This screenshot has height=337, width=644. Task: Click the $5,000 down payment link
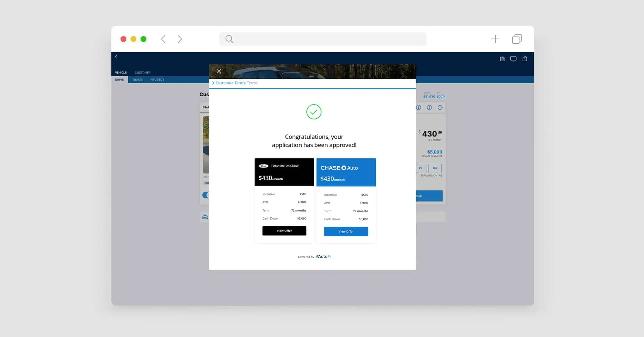coord(434,152)
